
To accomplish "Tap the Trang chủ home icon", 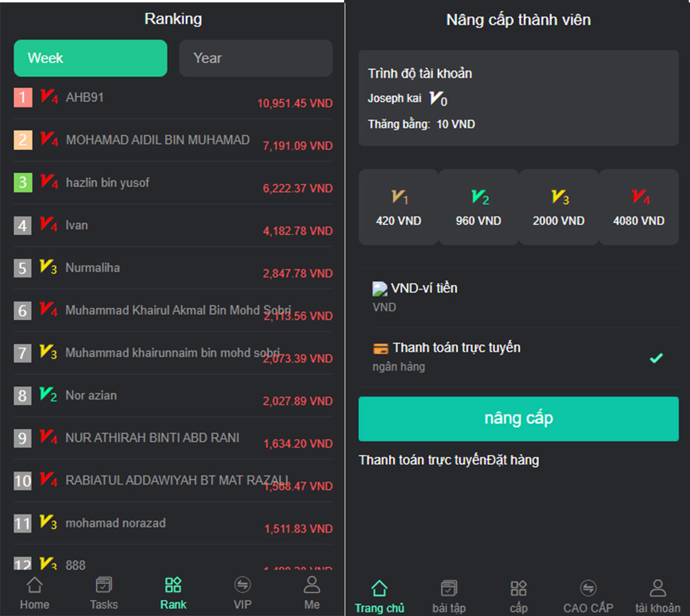I will (379, 588).
